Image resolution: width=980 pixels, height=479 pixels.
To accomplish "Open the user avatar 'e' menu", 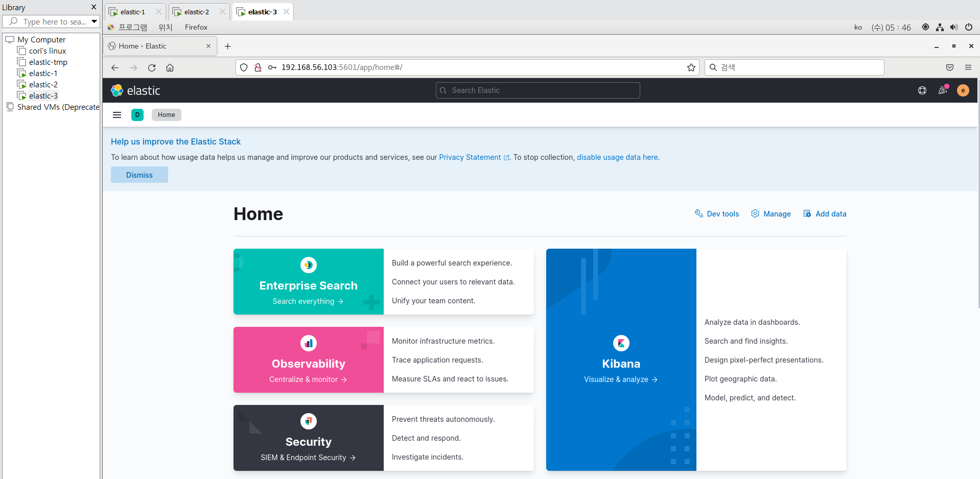I will point(963,90).
